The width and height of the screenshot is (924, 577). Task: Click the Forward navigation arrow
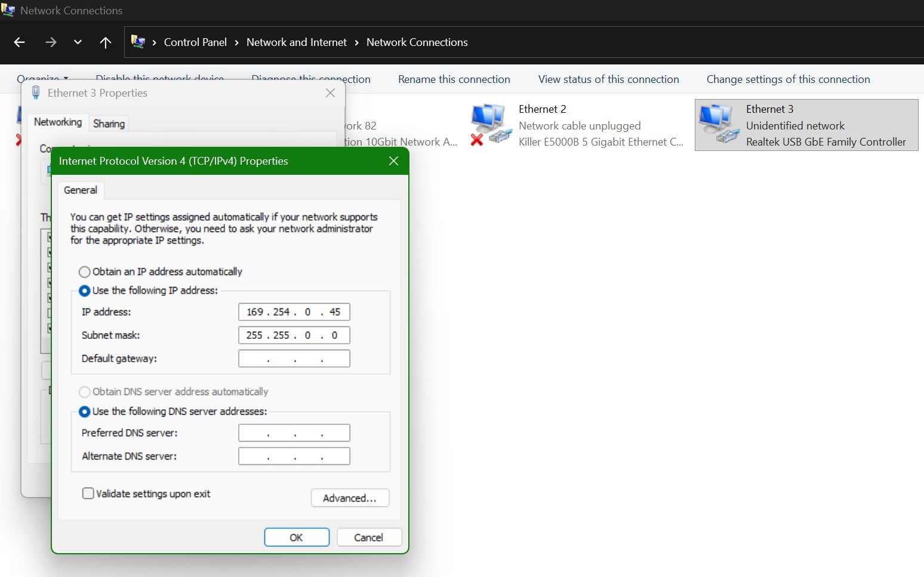click(51, 42)
